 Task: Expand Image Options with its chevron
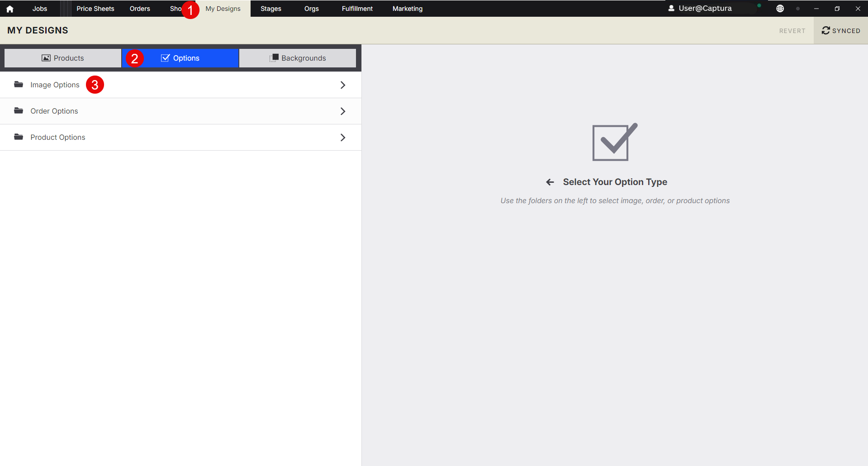(x=343, y=85)
